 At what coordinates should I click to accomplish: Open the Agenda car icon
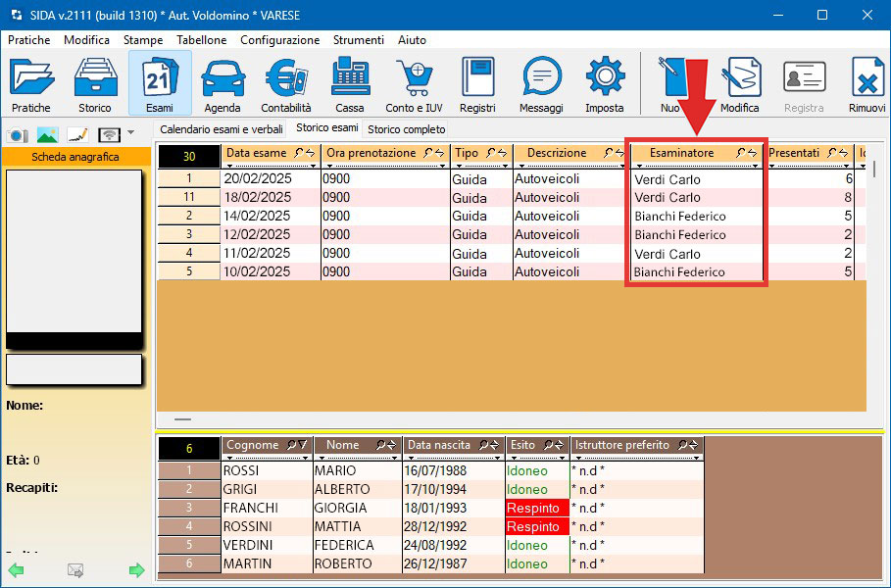click(x=223, y=83)
